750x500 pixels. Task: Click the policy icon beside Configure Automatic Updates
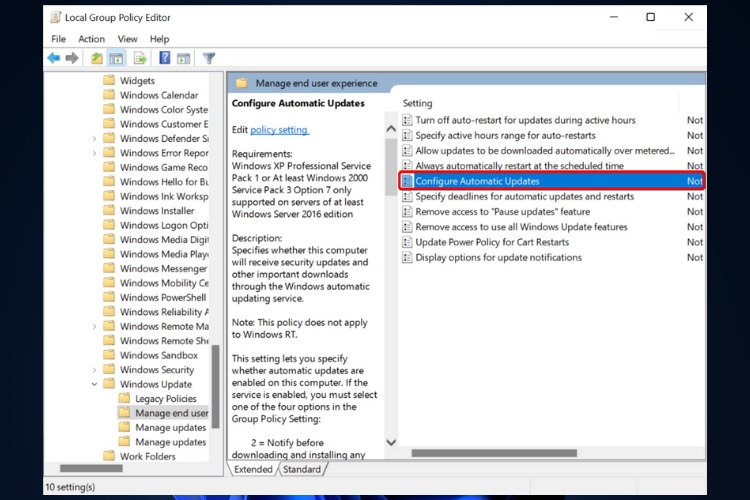(407, 181)
